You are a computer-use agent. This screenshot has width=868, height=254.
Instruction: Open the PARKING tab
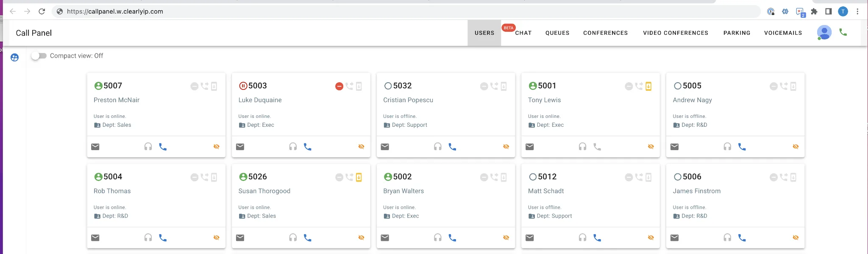click(737, 33)
